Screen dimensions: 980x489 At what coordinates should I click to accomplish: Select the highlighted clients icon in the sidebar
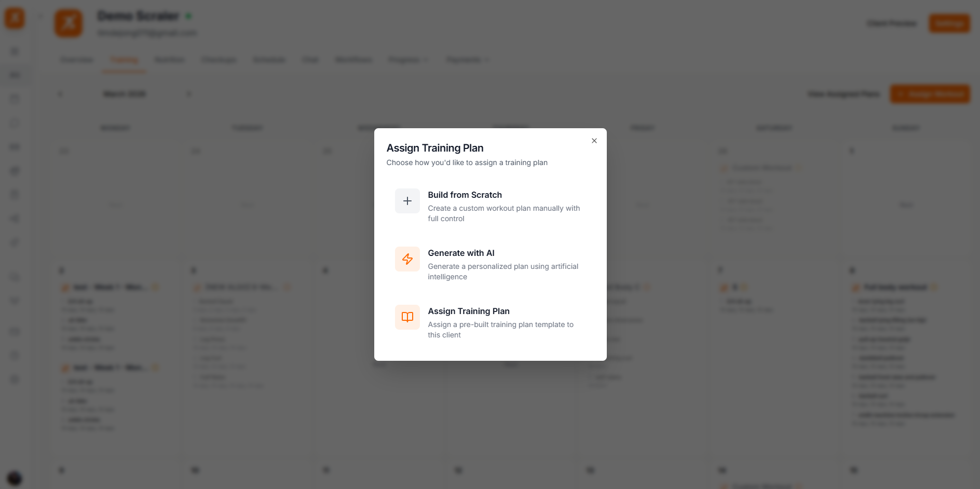pyautogui.click(x=15, y=74)
